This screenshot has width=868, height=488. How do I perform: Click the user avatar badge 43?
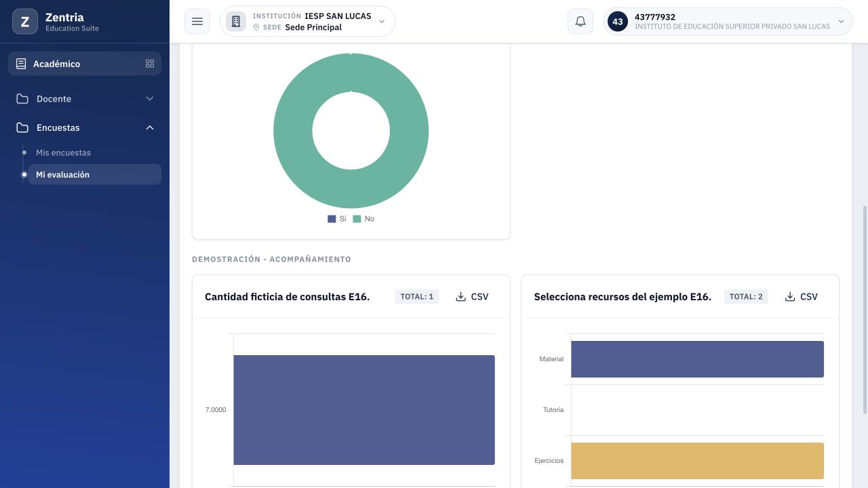coord(618,22)
